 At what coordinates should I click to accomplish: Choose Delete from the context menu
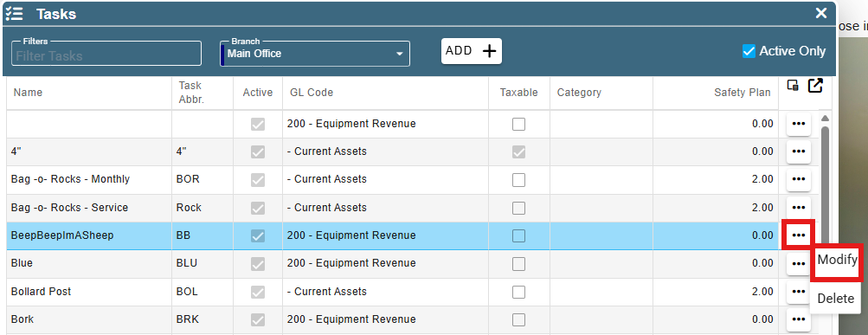(x=835, y=299)
